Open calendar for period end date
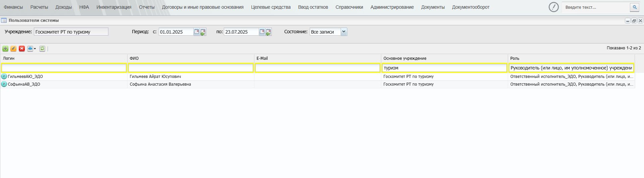 pyautogui.click(x=262, y=32)
